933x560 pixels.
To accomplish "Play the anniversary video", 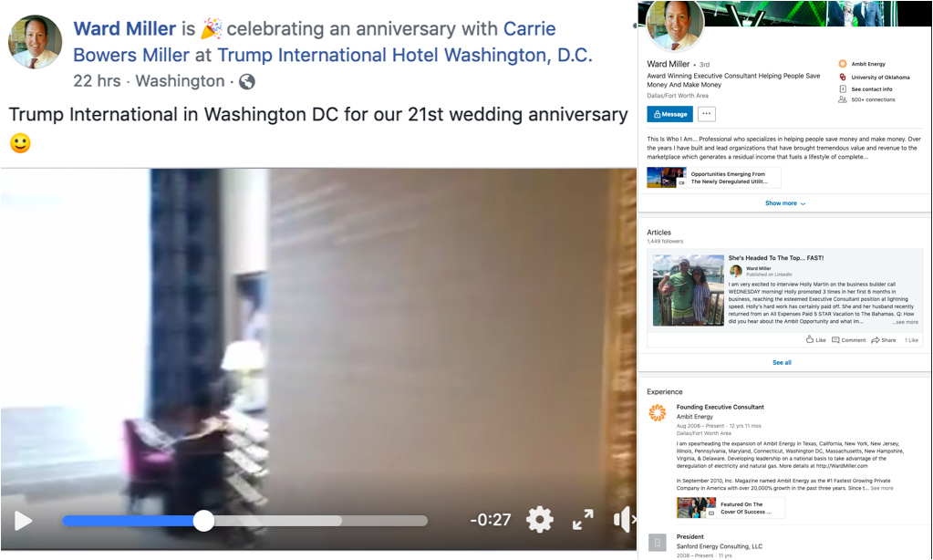I will click(23, 521).
